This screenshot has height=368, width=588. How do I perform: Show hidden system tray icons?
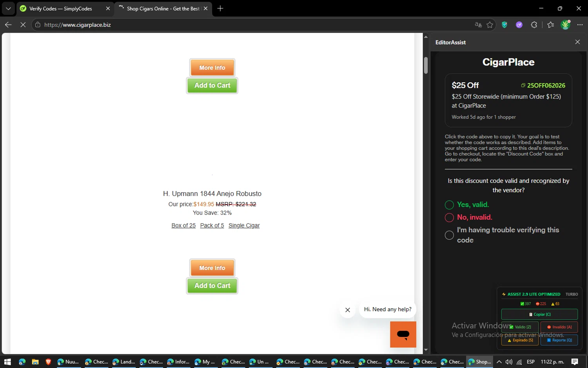499,362
